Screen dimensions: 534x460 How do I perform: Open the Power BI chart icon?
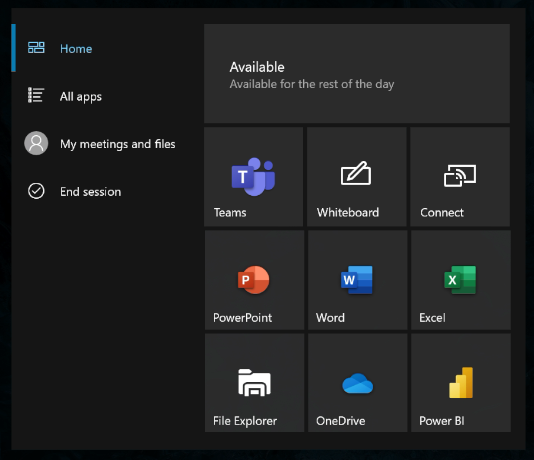[461, 383]
